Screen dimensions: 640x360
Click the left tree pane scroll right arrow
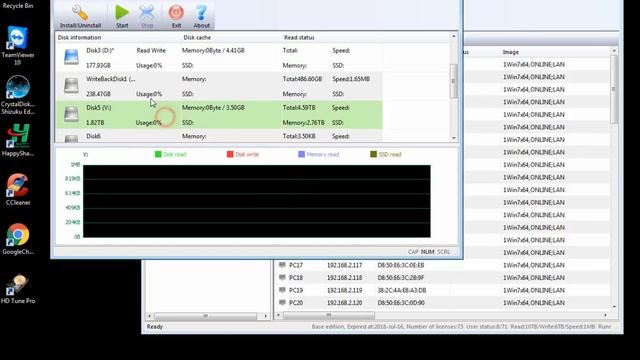point(266,316)
